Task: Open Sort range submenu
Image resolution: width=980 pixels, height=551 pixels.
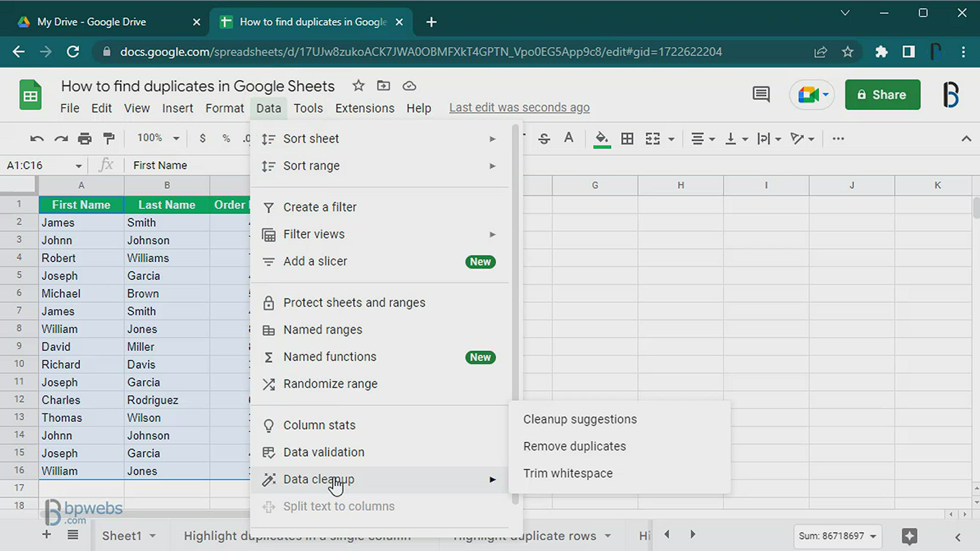Action: tap(381, 166)
